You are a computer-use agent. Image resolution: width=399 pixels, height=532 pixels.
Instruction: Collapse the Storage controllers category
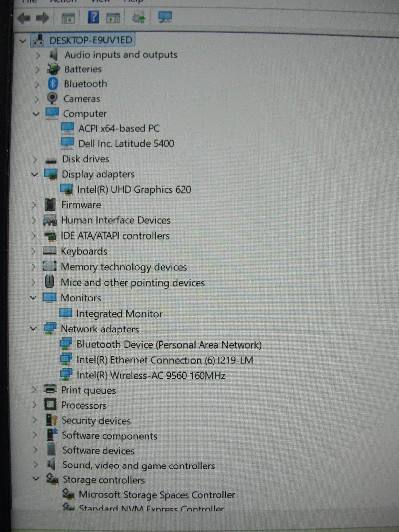click(x=35, y=479)
